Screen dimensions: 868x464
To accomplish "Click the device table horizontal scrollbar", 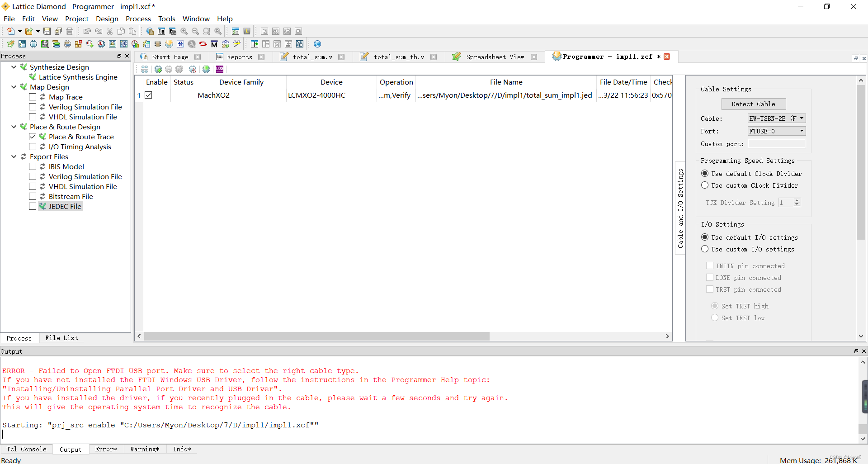I will point(316,336).
